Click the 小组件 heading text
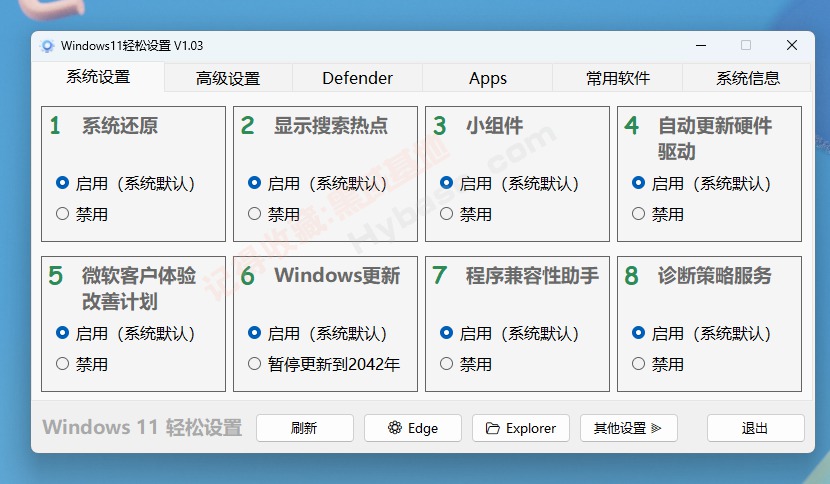 pyautogui.click(x=495, y=126)
